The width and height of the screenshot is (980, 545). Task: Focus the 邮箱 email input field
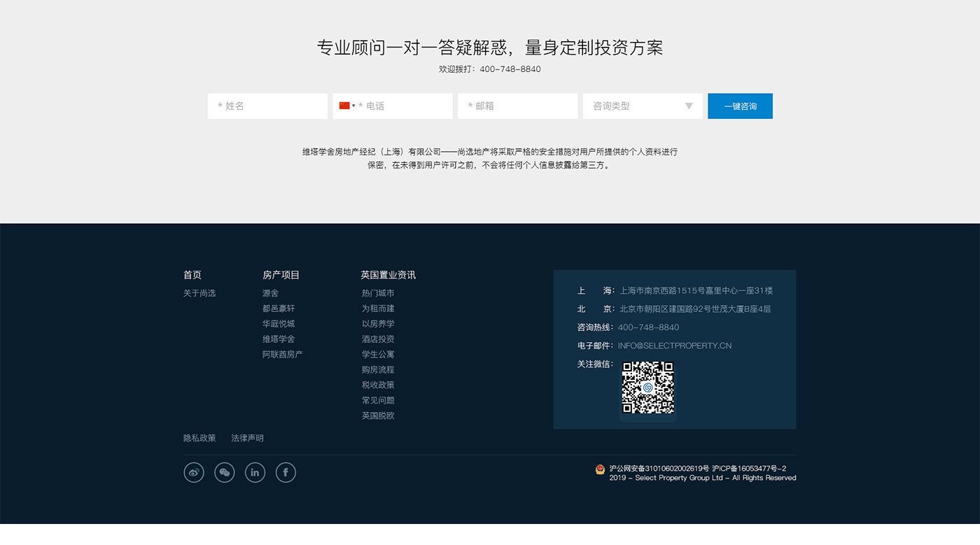point(517,106)
